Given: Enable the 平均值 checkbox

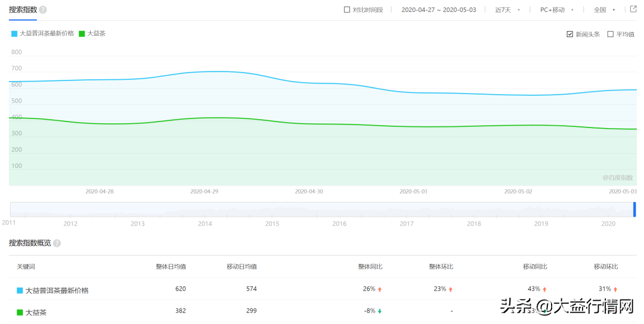Looking at the screenshot, I should click(x=611, y=34).
